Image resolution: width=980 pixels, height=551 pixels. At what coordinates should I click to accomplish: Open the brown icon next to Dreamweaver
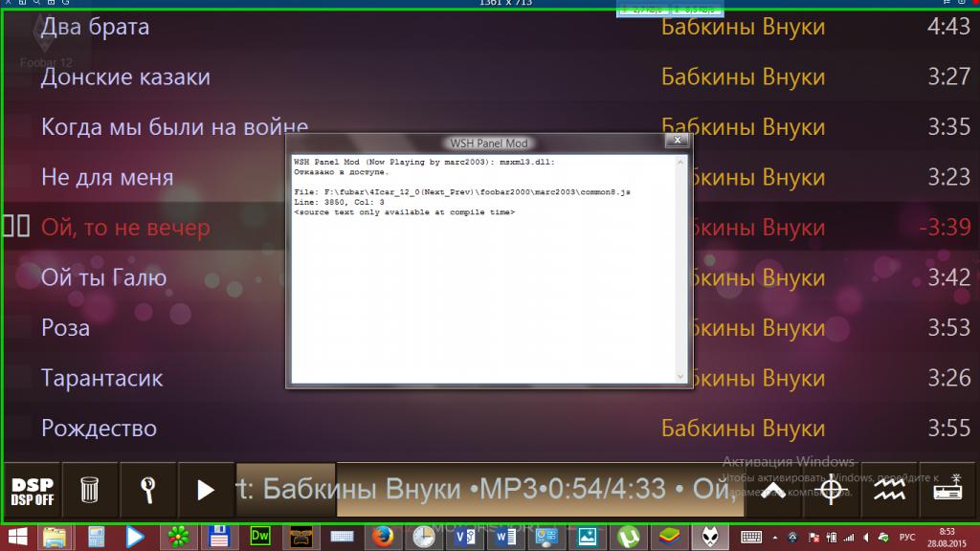point(301,537)
